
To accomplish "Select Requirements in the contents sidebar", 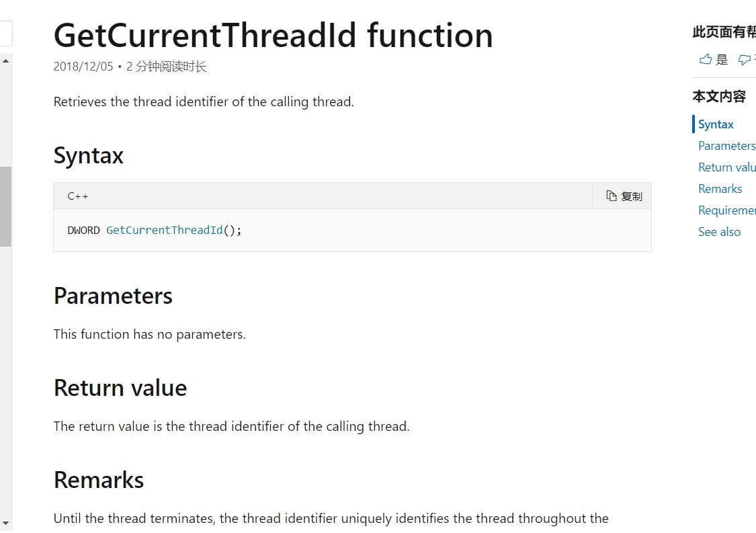I will coord(726,210).
